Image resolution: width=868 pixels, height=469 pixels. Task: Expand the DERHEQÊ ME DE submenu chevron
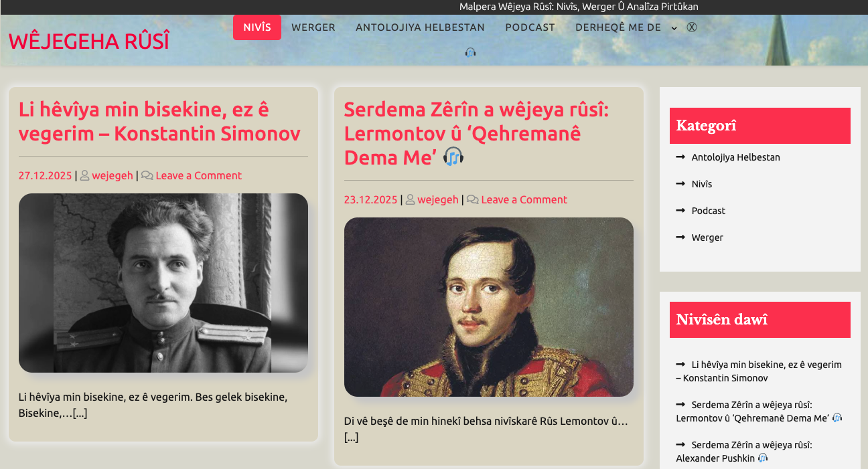click(674, 28)
